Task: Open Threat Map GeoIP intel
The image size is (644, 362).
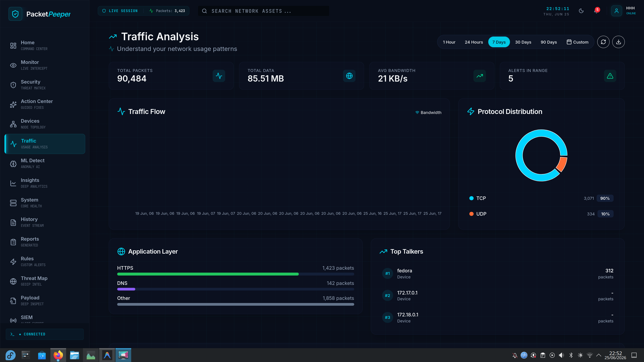Action: point(45,281)
